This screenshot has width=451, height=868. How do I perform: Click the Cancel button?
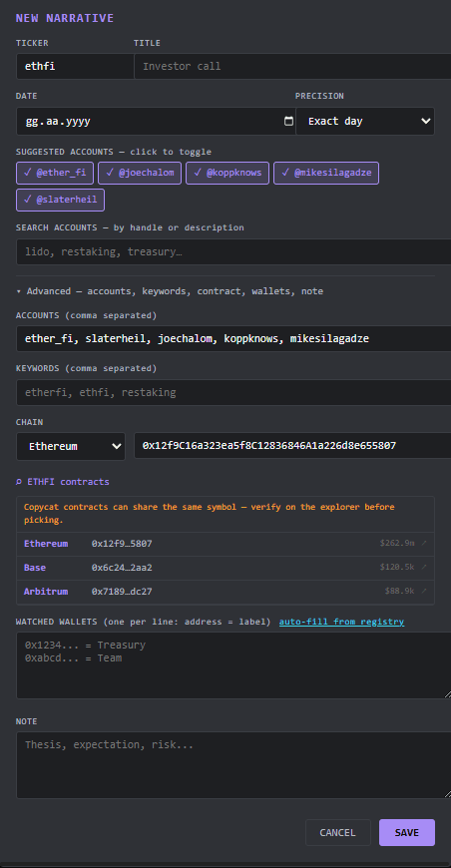tap(337, 832)
